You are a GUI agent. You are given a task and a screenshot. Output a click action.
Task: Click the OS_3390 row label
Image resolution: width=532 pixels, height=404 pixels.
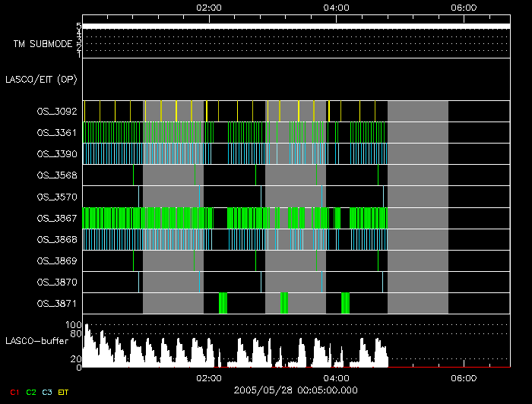pos(57,154)
